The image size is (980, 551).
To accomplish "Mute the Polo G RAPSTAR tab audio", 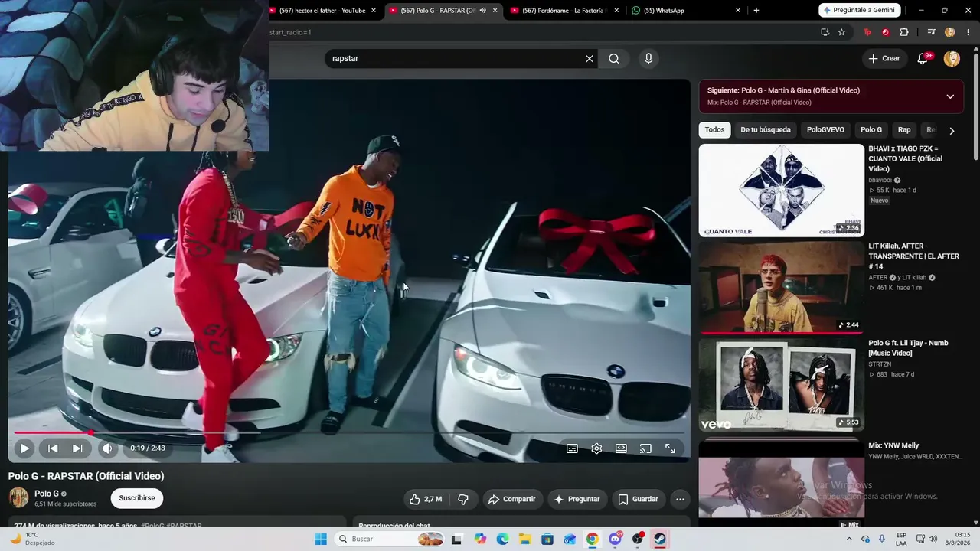I will point(482,11).
